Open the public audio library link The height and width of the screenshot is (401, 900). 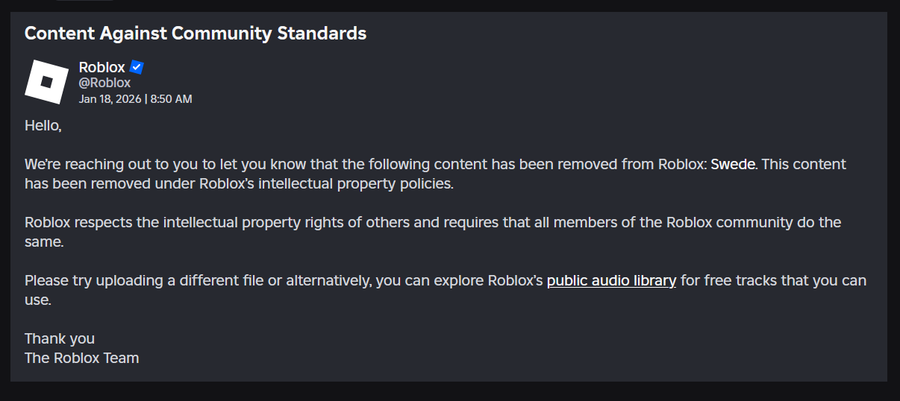[611, 281]
